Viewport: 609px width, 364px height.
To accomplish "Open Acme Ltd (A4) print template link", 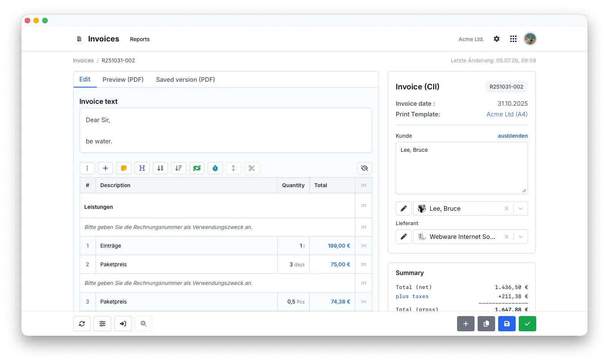I will click(507, 114).
